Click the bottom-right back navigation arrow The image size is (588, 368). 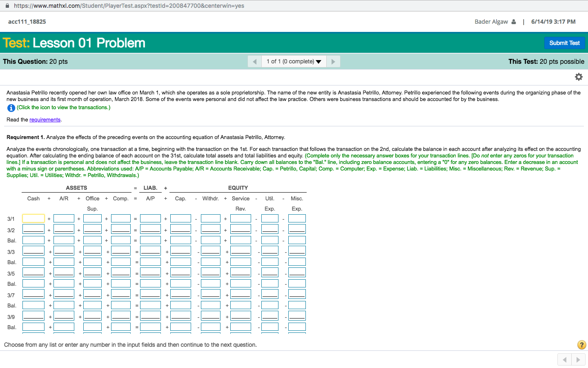pyautogui.click(x=565, y=360)
